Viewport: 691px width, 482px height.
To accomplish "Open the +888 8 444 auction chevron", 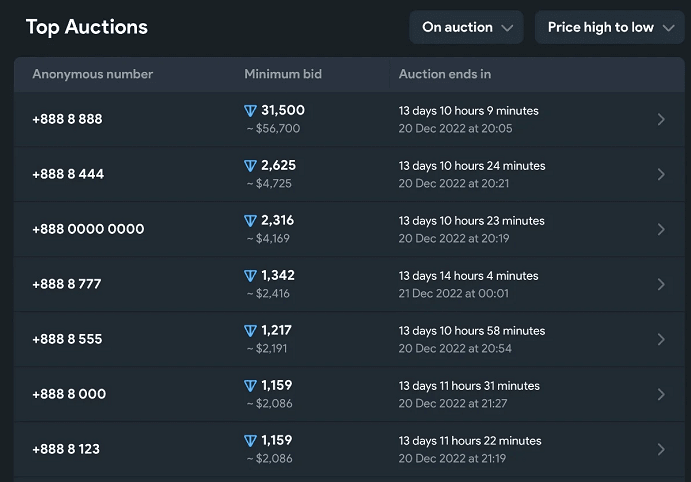I will coord(661,174).
